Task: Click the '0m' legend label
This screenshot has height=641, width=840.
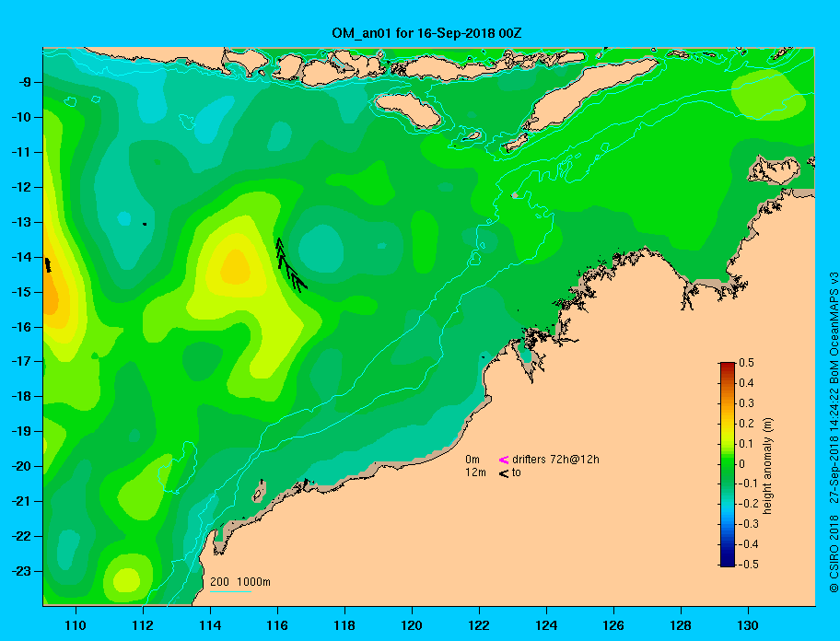Action: (472, 460)
